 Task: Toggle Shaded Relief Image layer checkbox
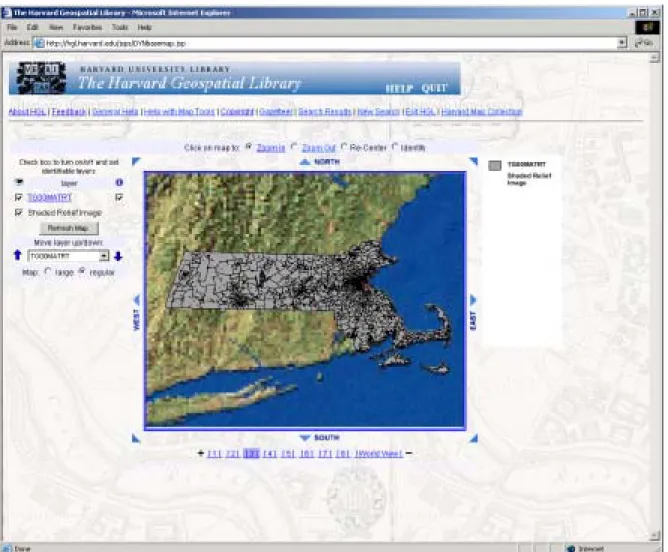pyautogui.click(x=18, y=212)
